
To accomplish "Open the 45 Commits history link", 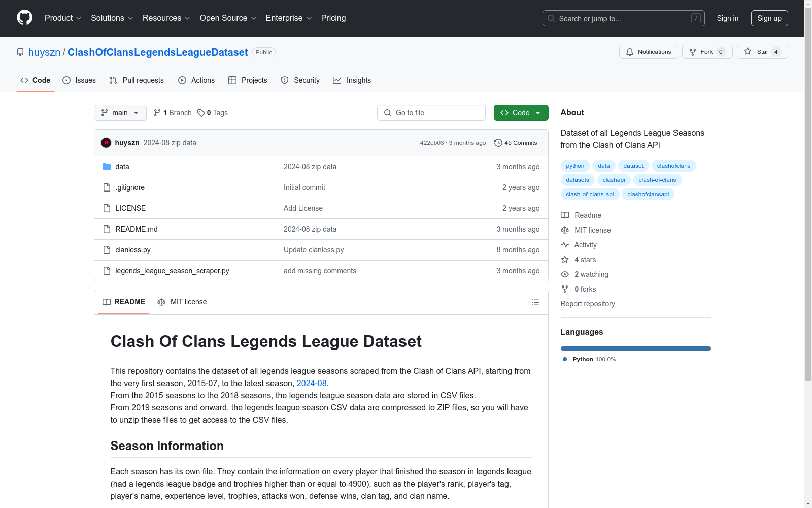I will point(516,143).
